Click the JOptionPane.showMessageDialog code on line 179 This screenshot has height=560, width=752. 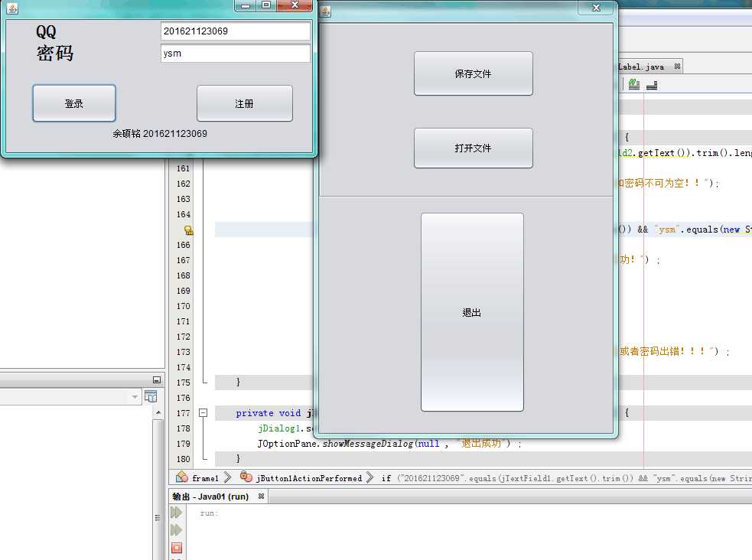coord(336,444)
